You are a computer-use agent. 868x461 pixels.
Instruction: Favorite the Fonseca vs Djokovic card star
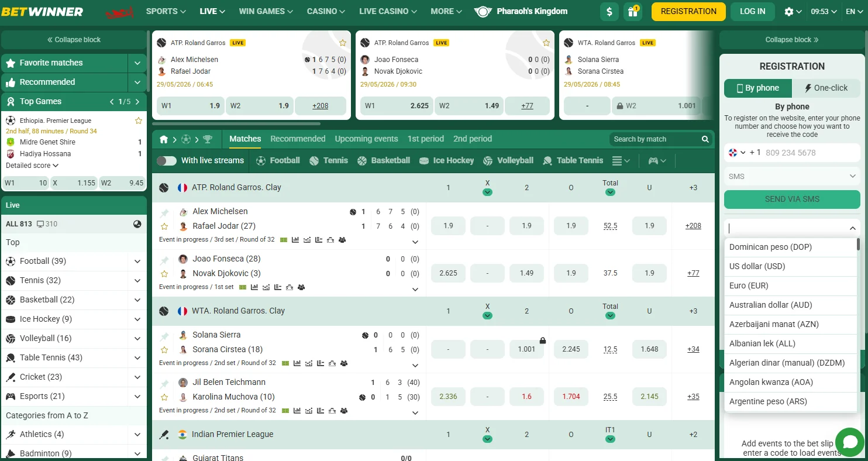[x=546, y=43]
